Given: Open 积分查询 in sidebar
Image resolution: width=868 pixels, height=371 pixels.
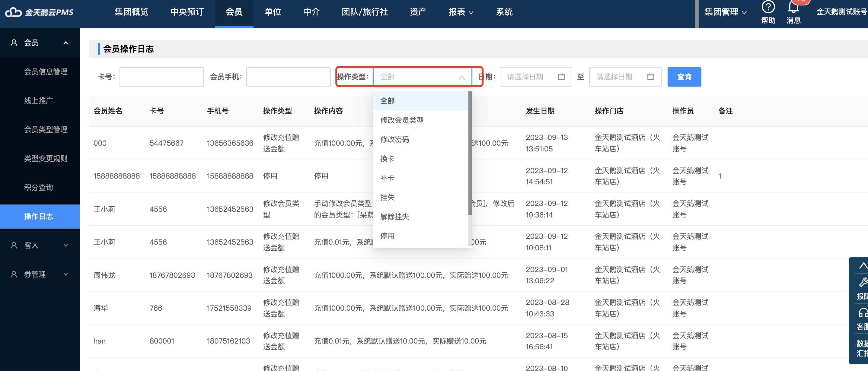Looking at the screenshot, I should 38,188.
